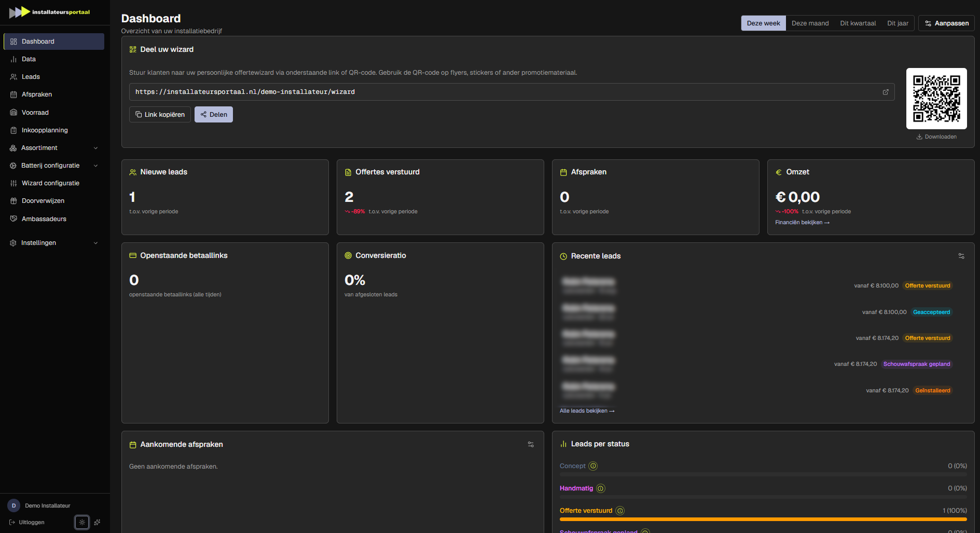Open Dashboard in the sidebar

54,42
